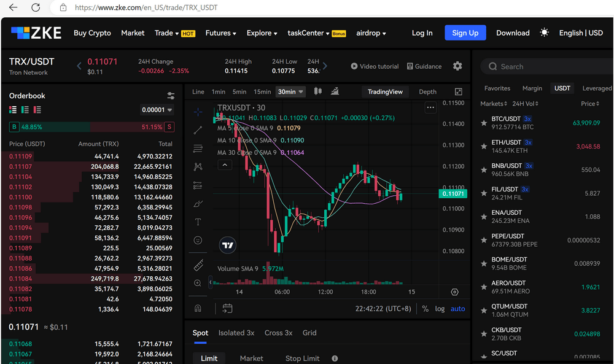This screenshot has width=614, height=364.
Task: Toggle log scale on chart
Action: [440, 308]
